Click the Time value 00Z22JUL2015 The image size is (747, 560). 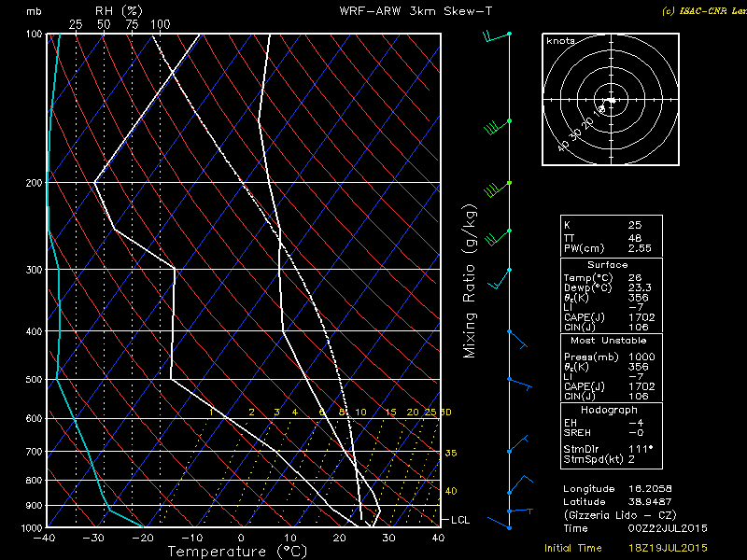[x=668, y=528]
